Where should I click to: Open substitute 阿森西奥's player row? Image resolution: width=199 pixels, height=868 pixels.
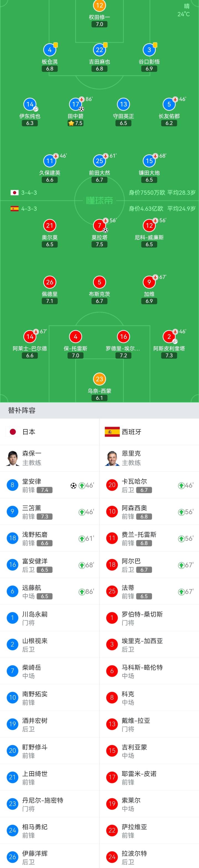[x=149, y=512]
